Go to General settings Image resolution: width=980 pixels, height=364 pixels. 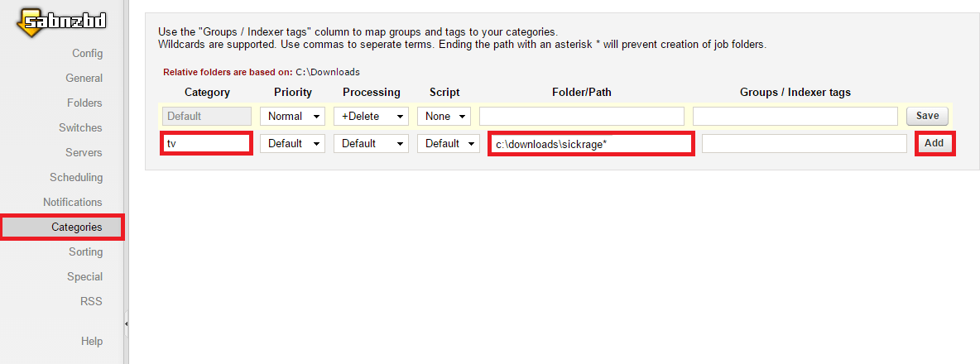pos(84,79)
